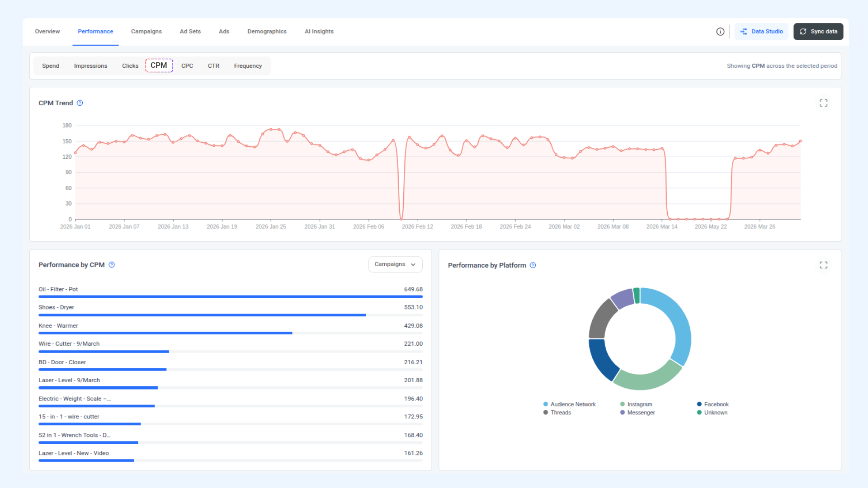Click the Data Studio icon

(744, 32)
